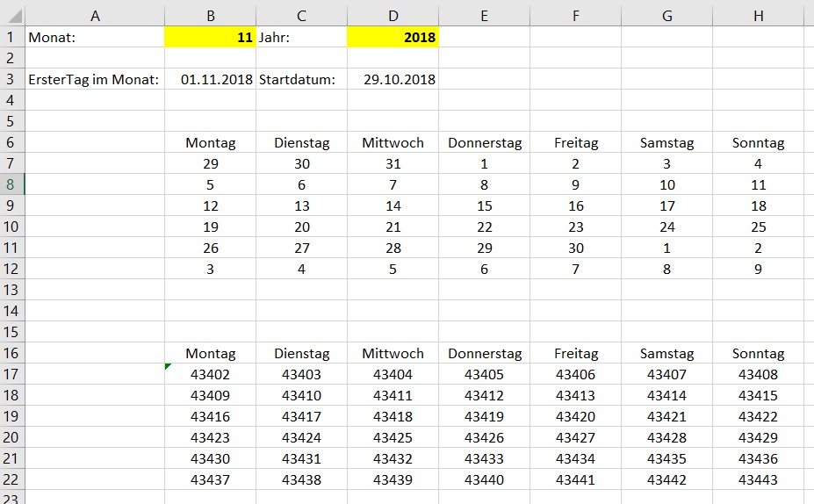
Task: Select the yellow month cell containing 11
Action: tap(210, 37)
